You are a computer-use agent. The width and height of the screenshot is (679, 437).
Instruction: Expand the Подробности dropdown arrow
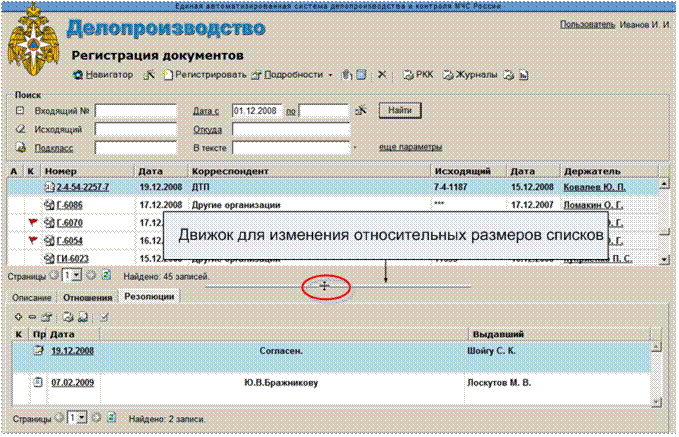tap(330, 75)
